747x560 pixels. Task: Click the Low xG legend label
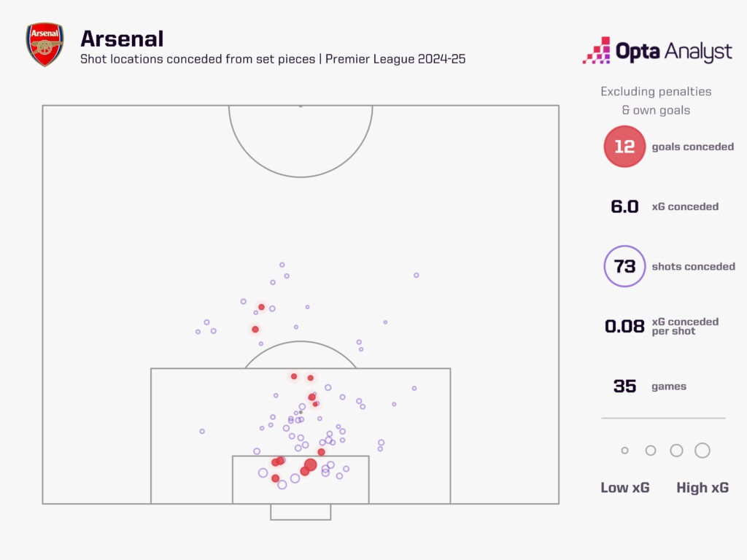625,488
